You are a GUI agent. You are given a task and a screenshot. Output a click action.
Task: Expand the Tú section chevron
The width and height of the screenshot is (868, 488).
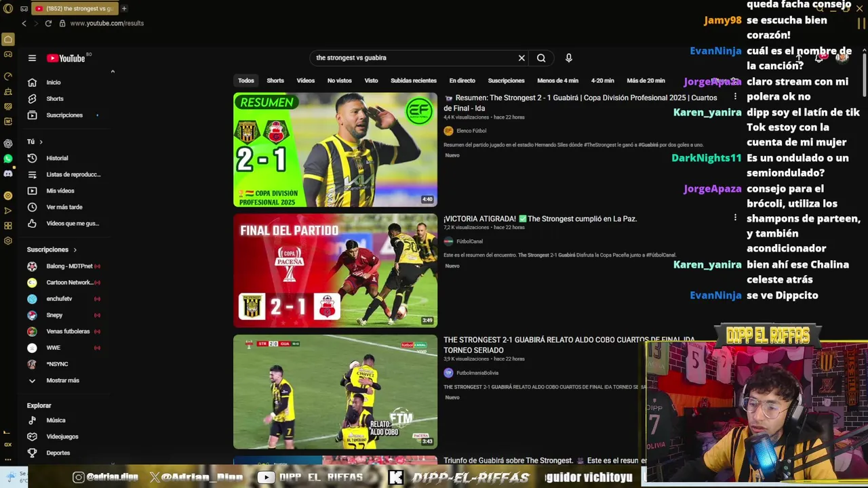click(41, 142)
